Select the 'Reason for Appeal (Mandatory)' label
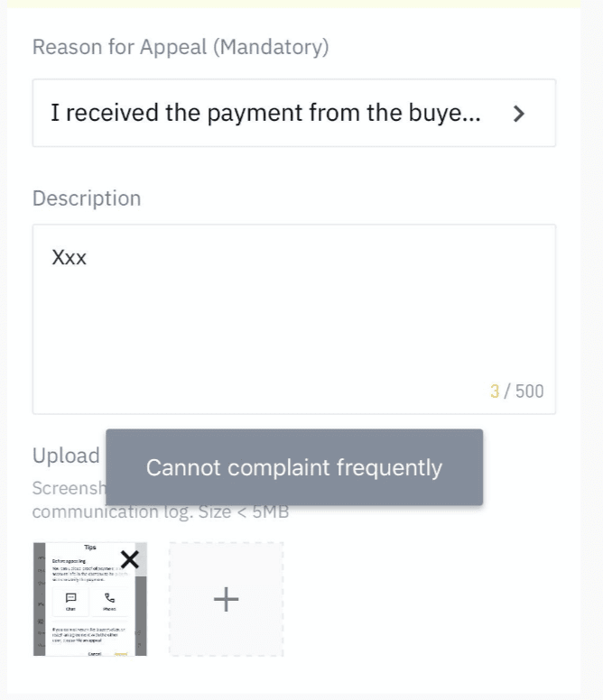Image resolution: width=603 pixels, height=700 pixels. 181,47
